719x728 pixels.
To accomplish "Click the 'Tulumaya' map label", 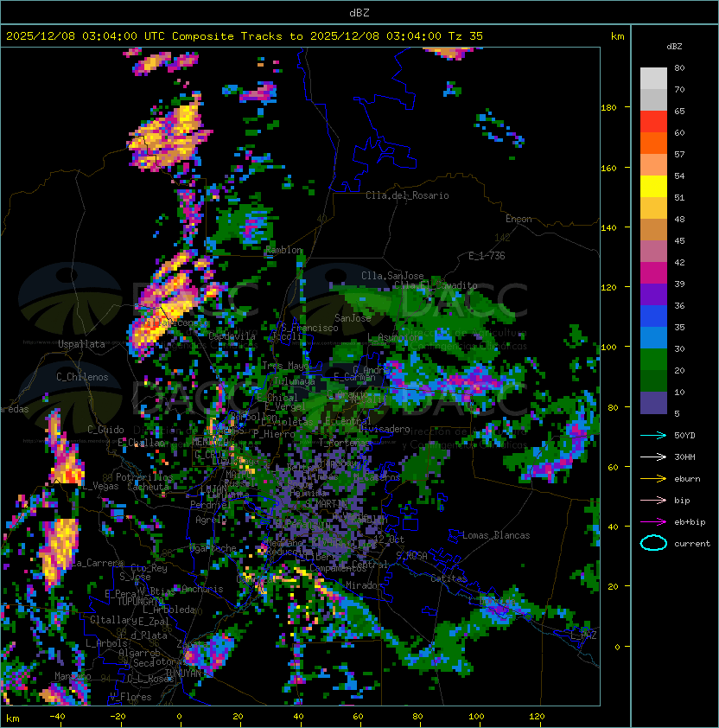I will 295,381.
